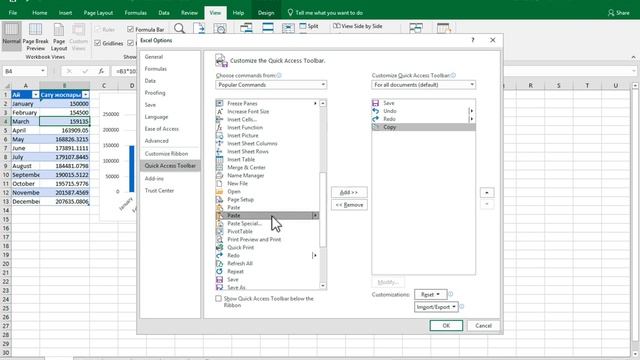Click << Remove button
Viewport: 640px width, 360px height.
point(349,205)
